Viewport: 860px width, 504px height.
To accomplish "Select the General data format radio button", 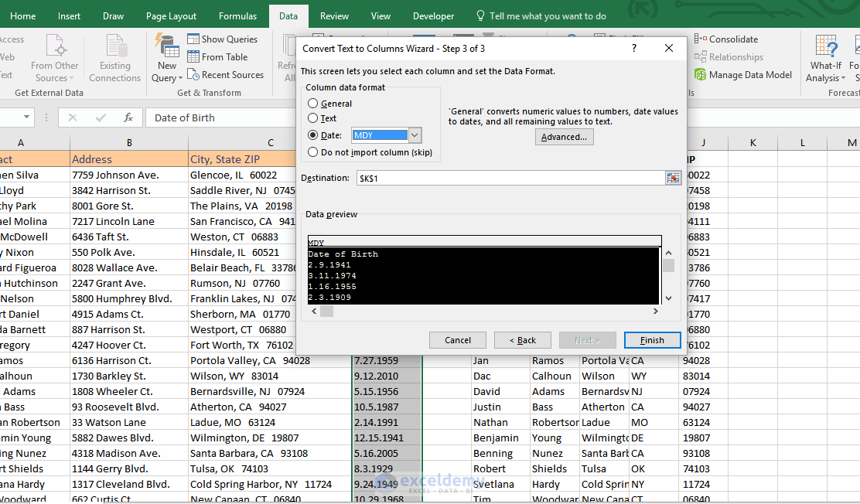I will [313, 103].
